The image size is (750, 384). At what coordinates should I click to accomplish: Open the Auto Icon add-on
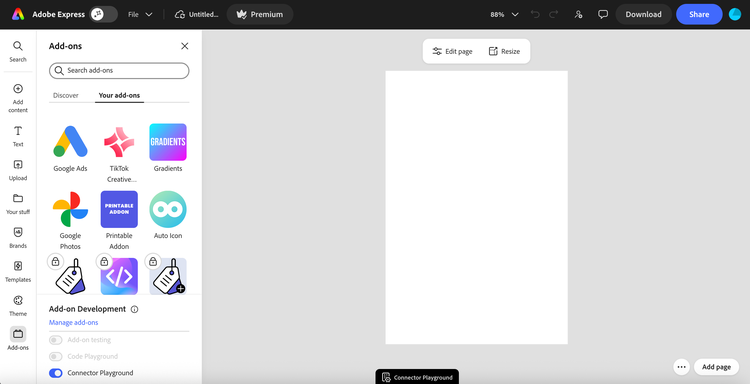point(168,209)
